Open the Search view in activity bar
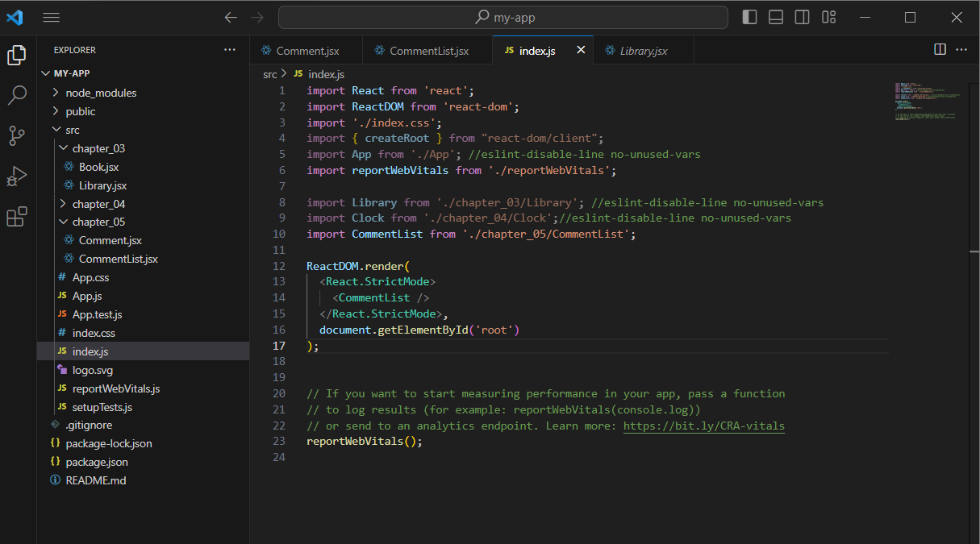980x544 pixels. coord(17,96)
